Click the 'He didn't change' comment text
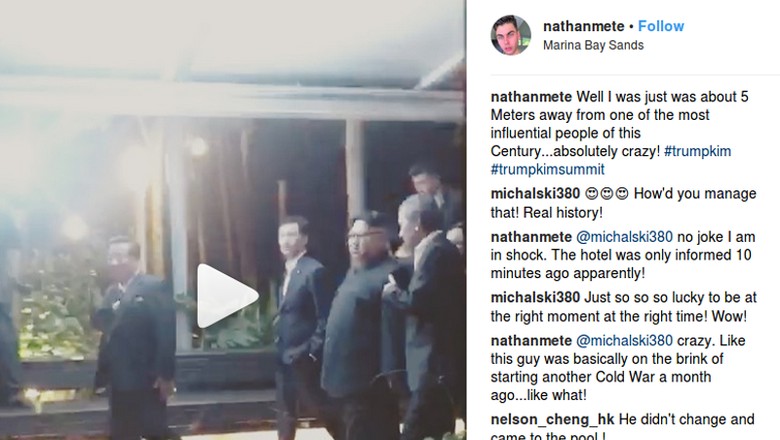The image size is (780, 440). point(623,428)
